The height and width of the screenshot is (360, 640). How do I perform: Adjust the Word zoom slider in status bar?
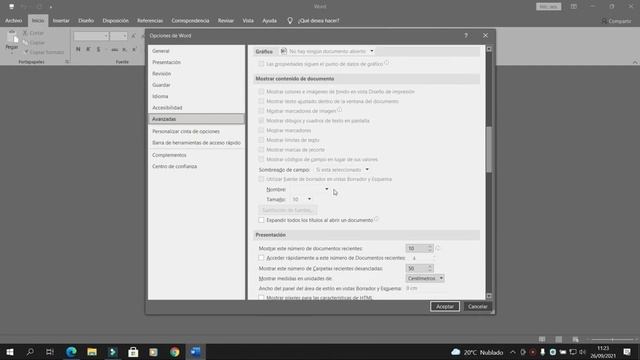(612, 340)
